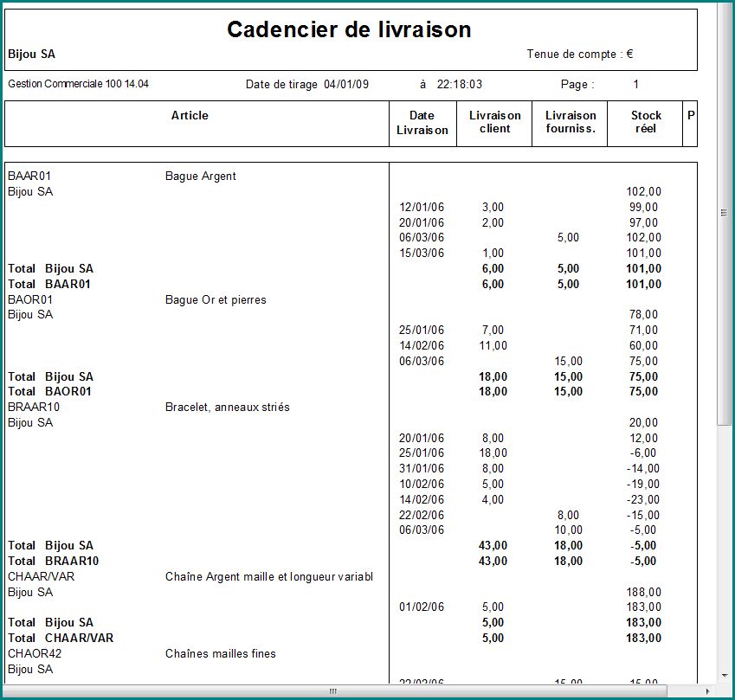735x700 pixels.
Task: Select article code BAOR01
Action: 30,300
